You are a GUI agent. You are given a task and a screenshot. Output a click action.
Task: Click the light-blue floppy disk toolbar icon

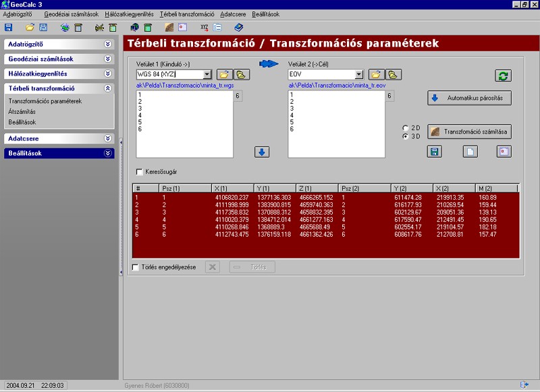tap(43, 28)
